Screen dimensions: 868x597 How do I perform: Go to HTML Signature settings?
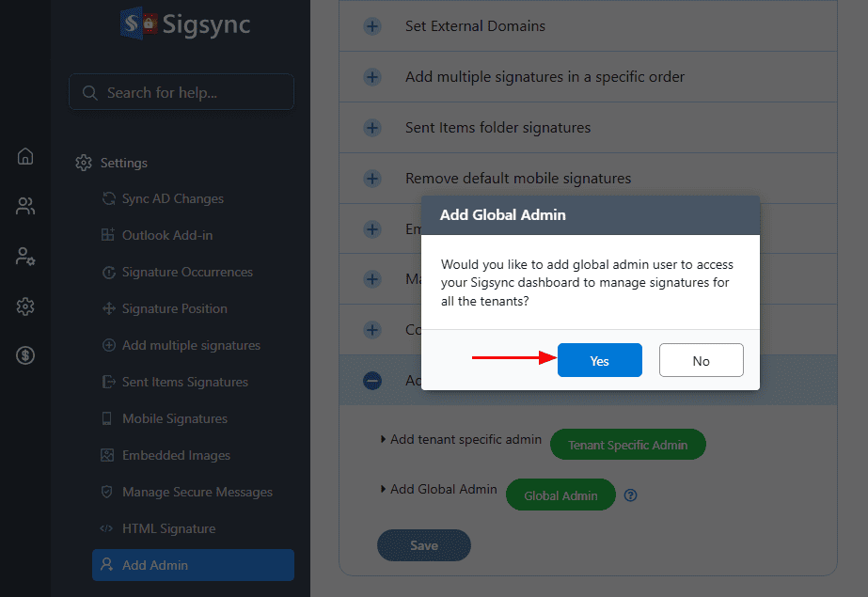point(168,528)
